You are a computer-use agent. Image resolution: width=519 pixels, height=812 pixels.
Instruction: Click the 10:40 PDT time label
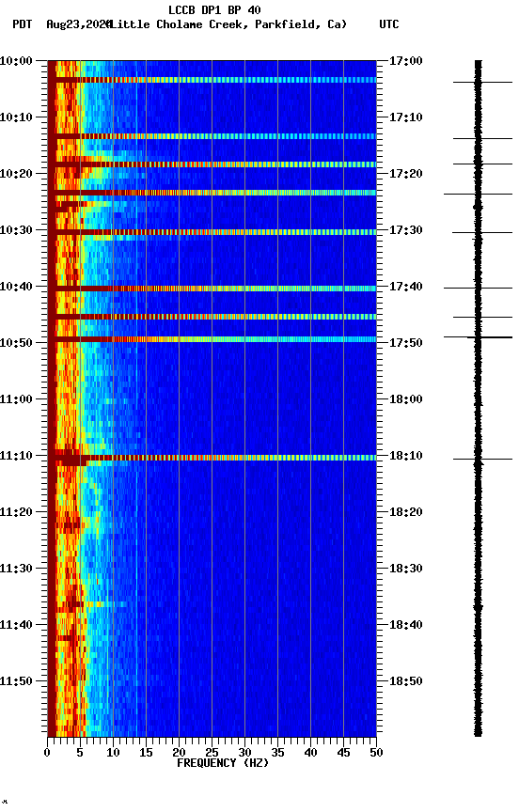16,287
